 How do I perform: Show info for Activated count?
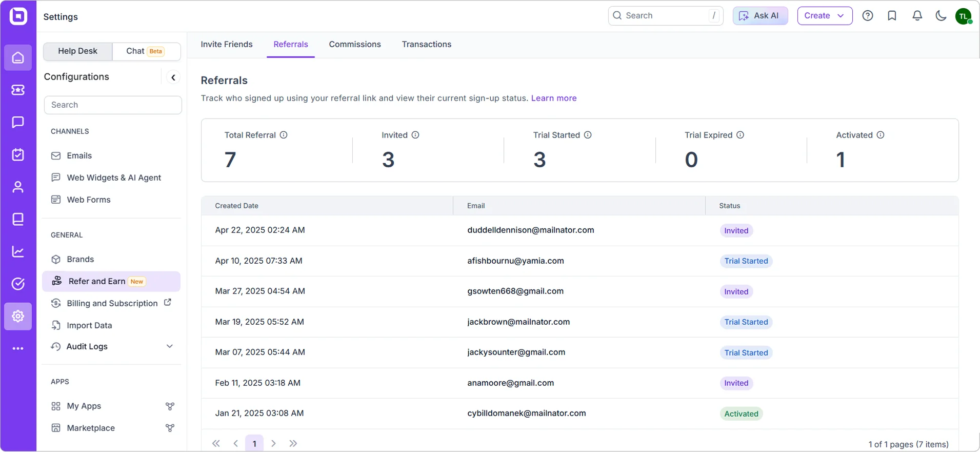[x=881, y=135]
